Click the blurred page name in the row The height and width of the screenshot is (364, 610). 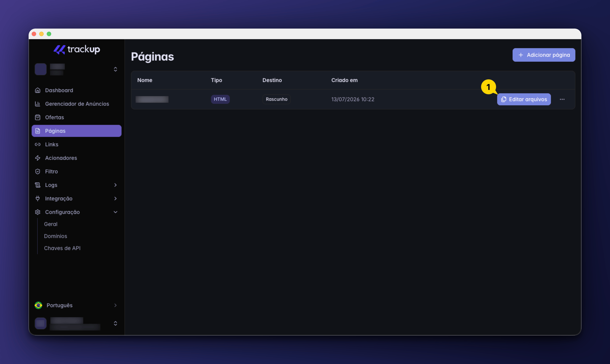[152, 99]
